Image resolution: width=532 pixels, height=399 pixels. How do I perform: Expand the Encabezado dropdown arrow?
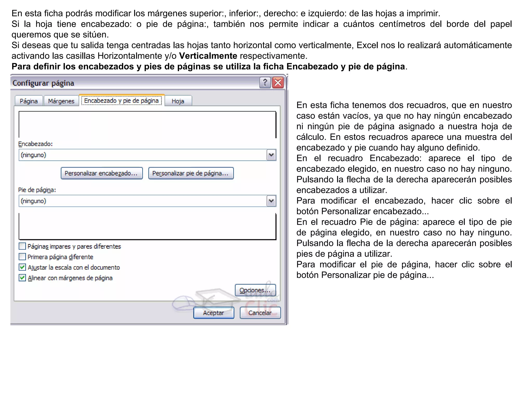271,155
